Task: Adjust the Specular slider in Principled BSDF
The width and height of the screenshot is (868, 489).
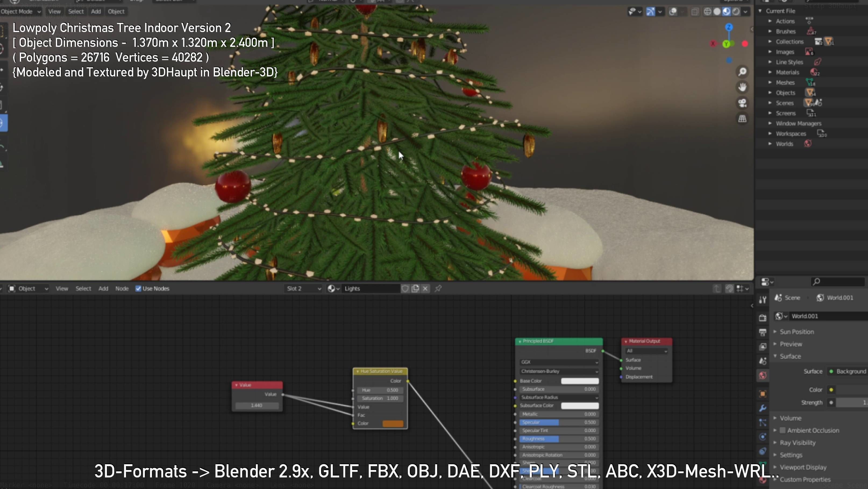Action: pyautogui.click(x=559, y=422)
